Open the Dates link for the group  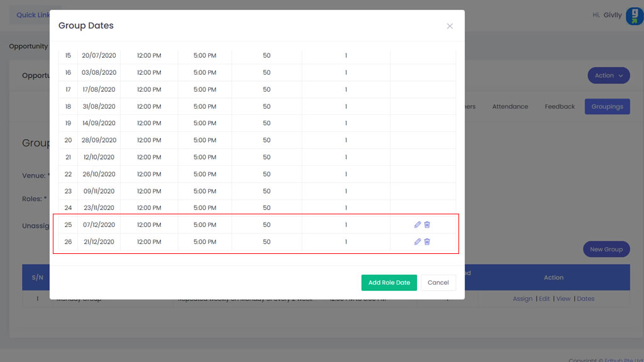586,299
